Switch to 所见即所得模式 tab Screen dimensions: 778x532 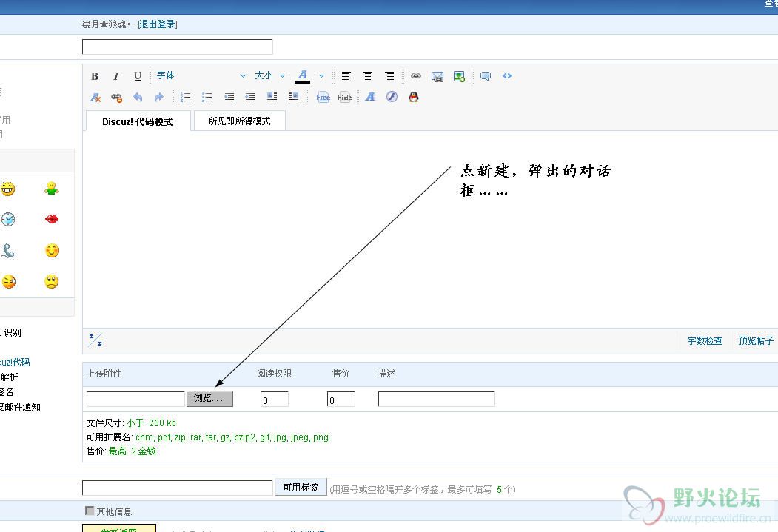point(240,121)
